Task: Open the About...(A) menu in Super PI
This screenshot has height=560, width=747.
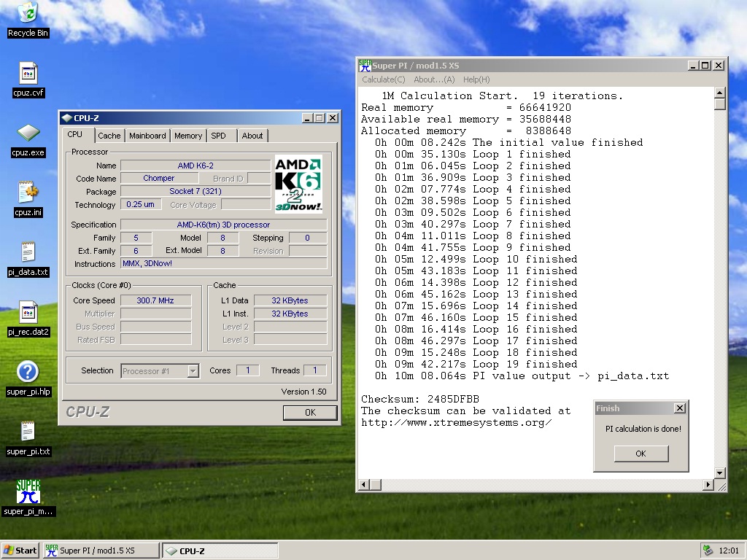Action: click(434, 79)
